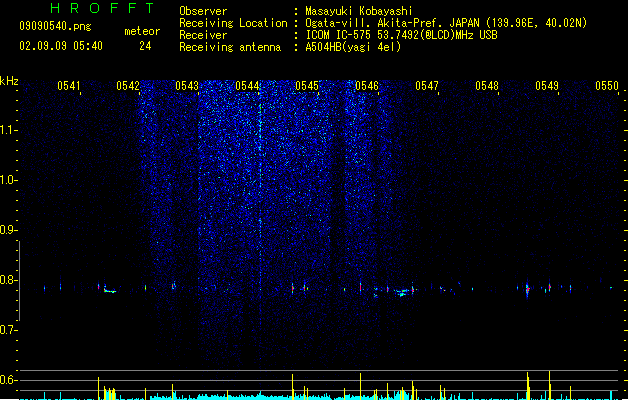Click the 1.1 kHz axis label
The width and height of the screenshot is (629, 400).
[x=8, y=130]
